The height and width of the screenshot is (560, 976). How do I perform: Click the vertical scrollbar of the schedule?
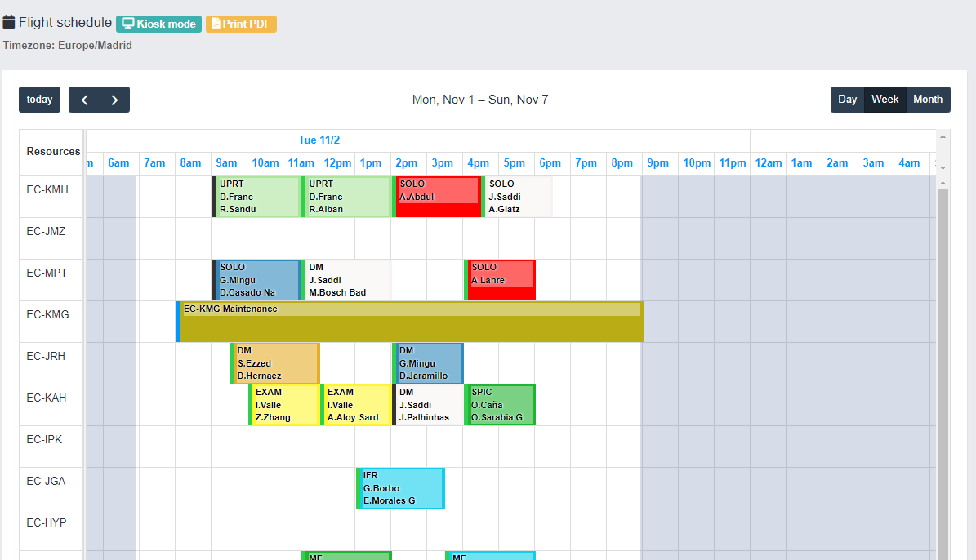tap(943, 367)
